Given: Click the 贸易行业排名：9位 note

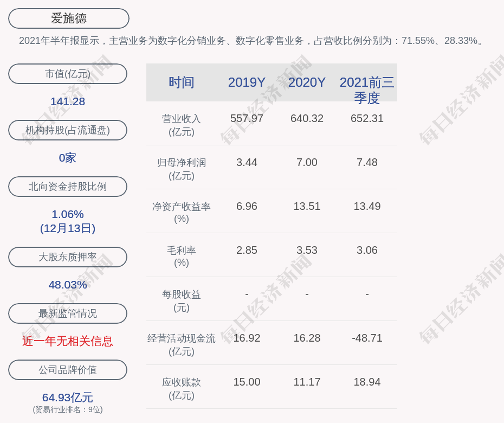Looking at the screenshot, I should click(68, 410).
